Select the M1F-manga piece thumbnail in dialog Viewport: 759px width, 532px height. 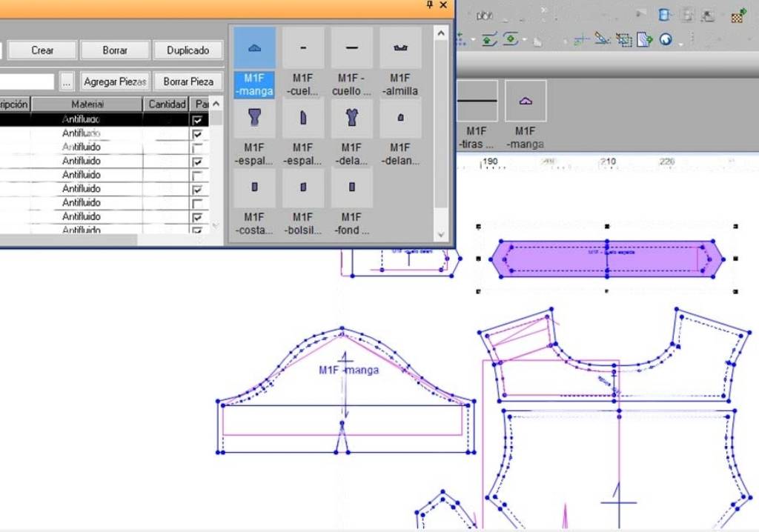pyautogui.click(x=254, y=49)
